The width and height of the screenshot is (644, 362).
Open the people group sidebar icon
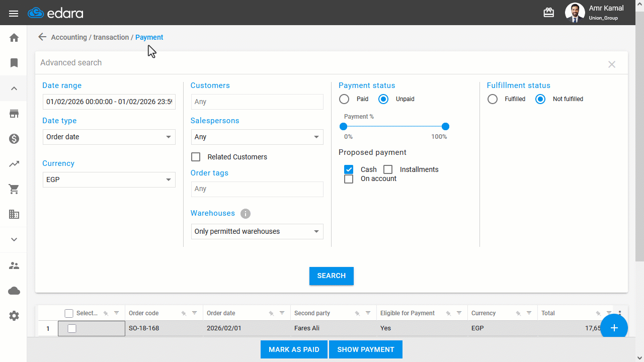(14, 265)
